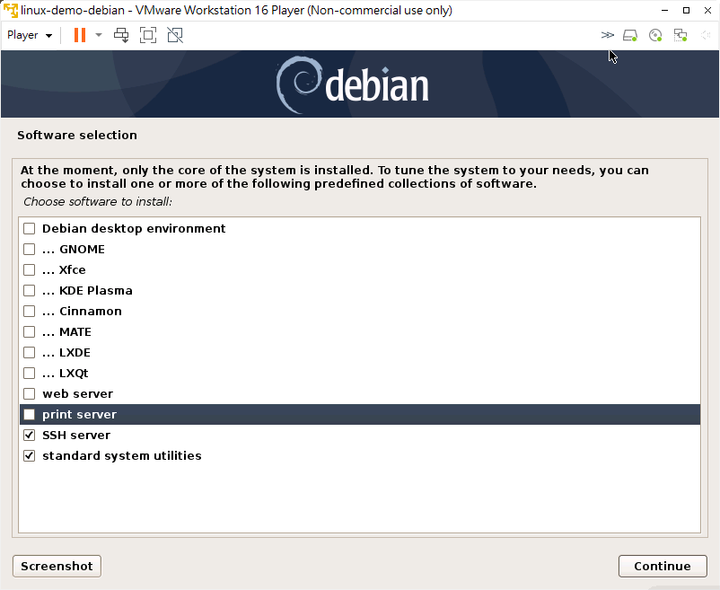The width and height of the screenshot is (720, 590).
Task: Enter full screen mode via the toolbar icon
Action: click(x=148, y=35)
